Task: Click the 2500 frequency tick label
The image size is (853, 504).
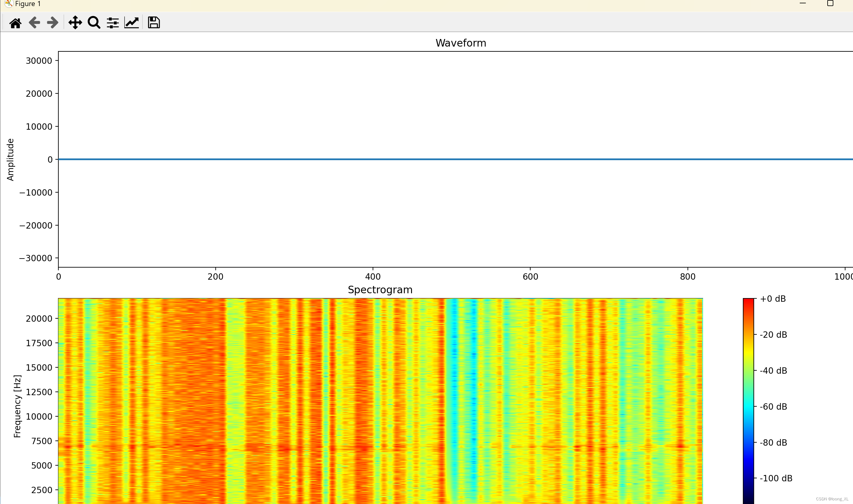Action: tap(42, 490)
